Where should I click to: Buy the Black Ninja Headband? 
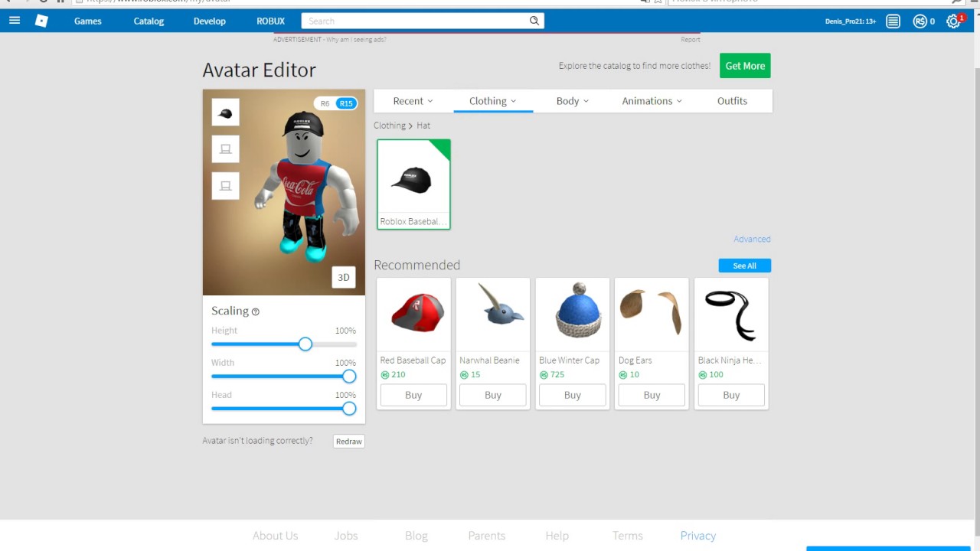pos(731,395)
